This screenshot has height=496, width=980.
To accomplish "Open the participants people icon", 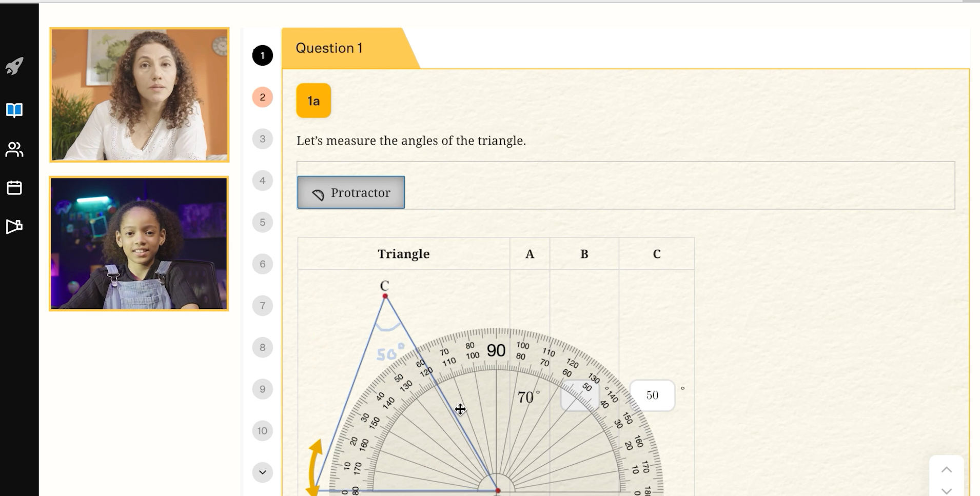I will pos(14,149).
